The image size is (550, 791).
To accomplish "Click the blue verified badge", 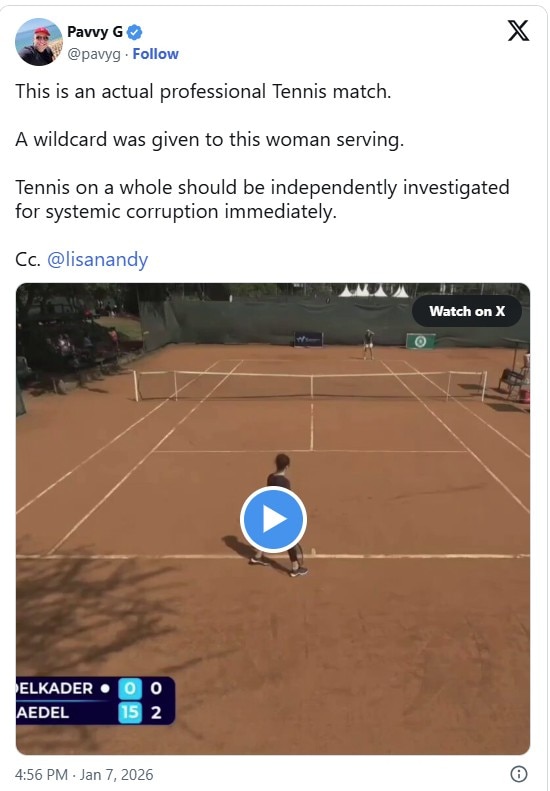I will coord(134,33).
